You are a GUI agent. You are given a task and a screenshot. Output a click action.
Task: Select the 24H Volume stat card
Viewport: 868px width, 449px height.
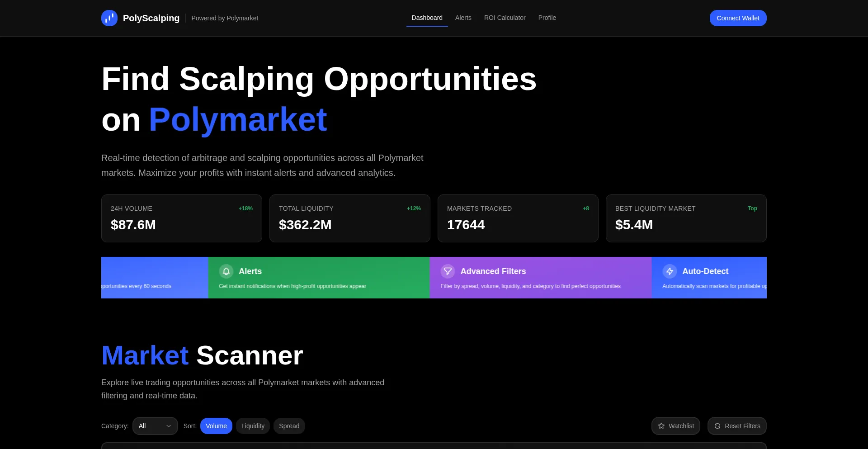[x=181, y=218]
